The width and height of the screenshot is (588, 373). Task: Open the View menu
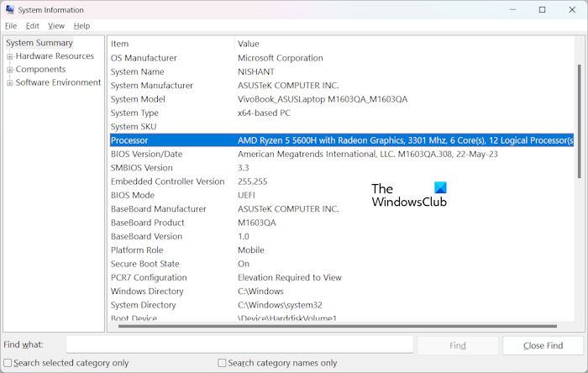(56, 26)
